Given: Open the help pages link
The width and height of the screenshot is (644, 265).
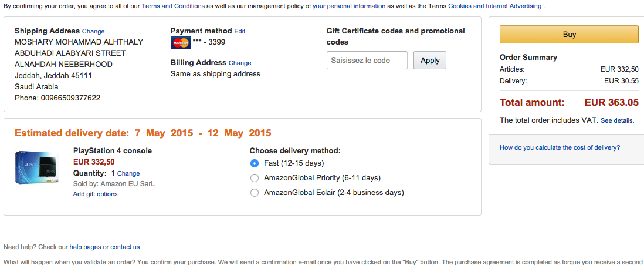Looking at the screenshot, I should tap(85, 247).
